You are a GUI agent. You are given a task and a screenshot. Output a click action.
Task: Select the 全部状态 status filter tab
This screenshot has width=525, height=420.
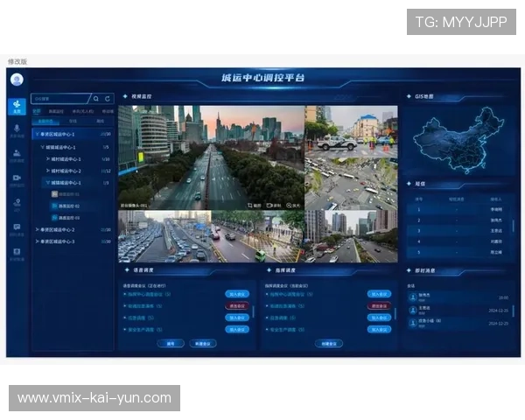pos(45,122)
